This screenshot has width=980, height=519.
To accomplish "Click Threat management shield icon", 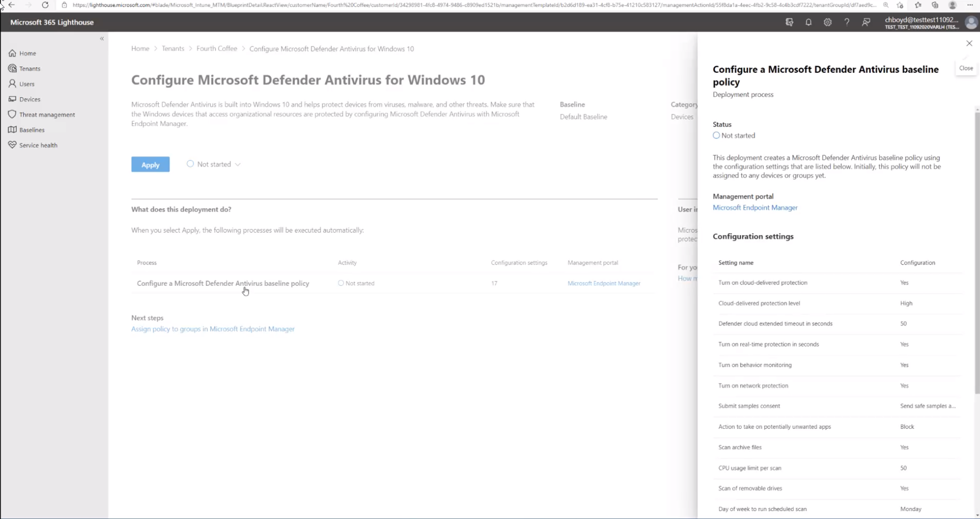I will click(x=12, y=114).
